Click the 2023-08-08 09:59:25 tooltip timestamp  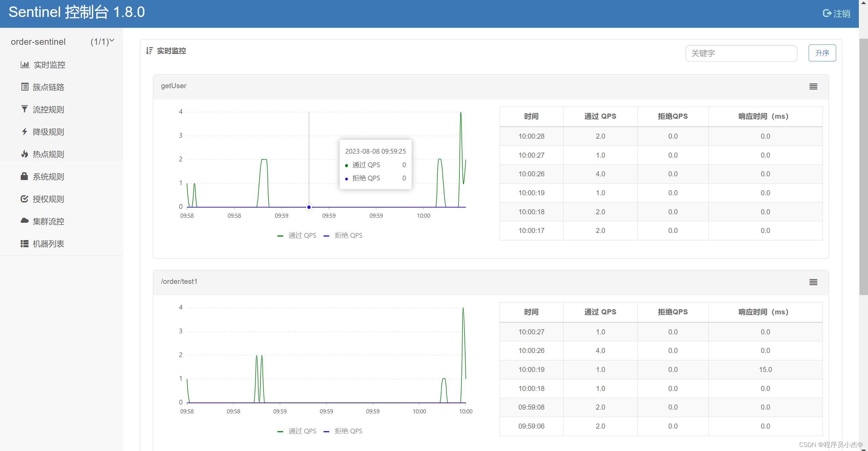(375, 151)
